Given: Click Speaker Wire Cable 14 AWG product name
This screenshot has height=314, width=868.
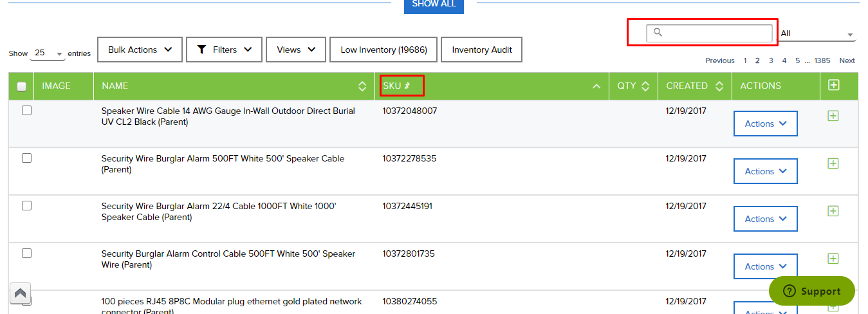Looking at the screenshot, I should [228, 116].
